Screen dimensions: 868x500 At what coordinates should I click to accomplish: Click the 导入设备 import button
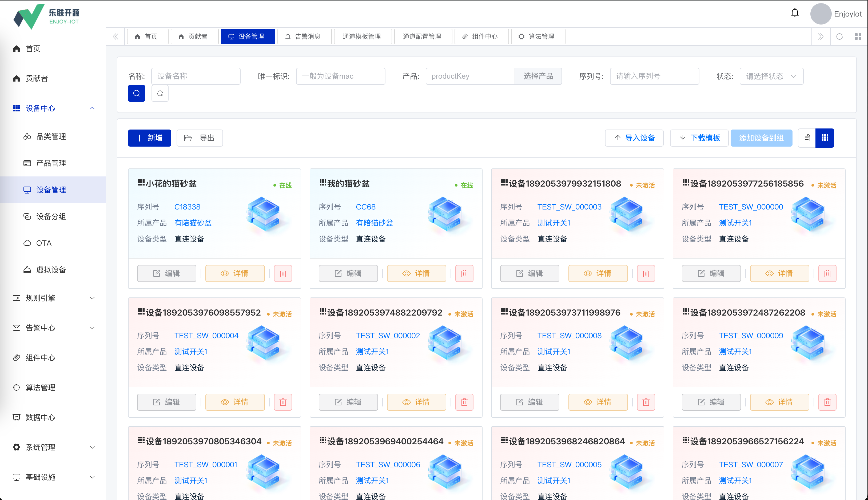pos(634,138)
